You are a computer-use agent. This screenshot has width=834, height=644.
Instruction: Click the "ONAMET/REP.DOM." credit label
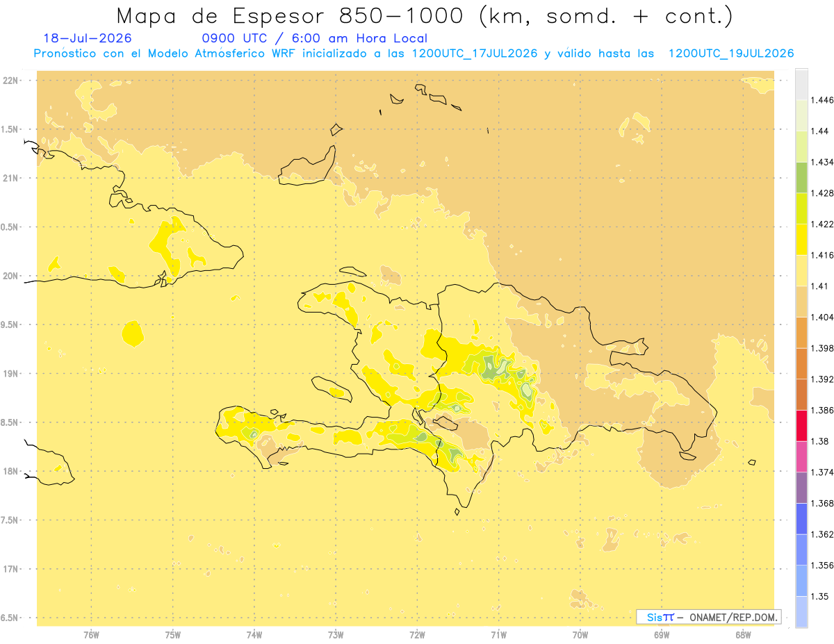[735, 617]
